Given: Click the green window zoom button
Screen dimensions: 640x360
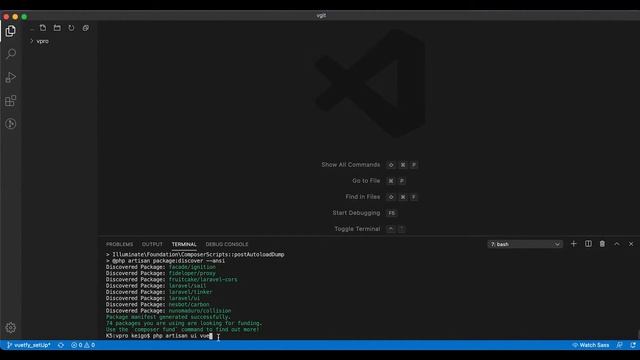Looking at the screenshot, I should click(x=24, y=17).
